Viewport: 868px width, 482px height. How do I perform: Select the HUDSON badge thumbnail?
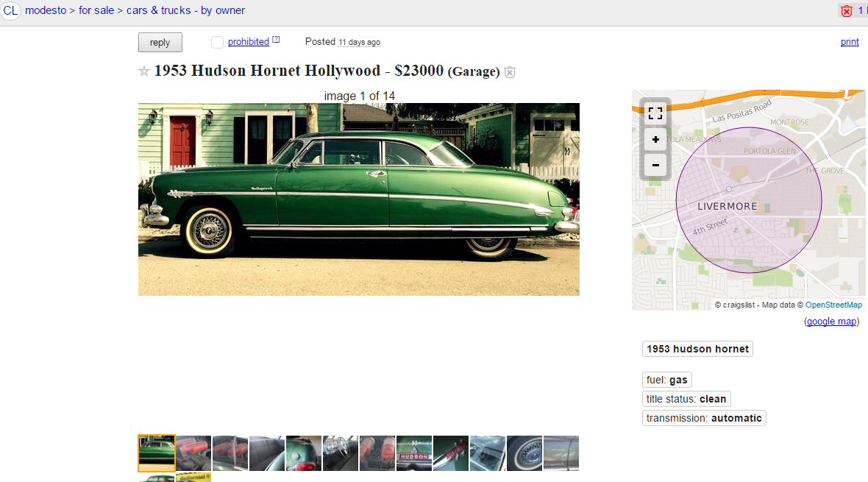pos(414,453)
